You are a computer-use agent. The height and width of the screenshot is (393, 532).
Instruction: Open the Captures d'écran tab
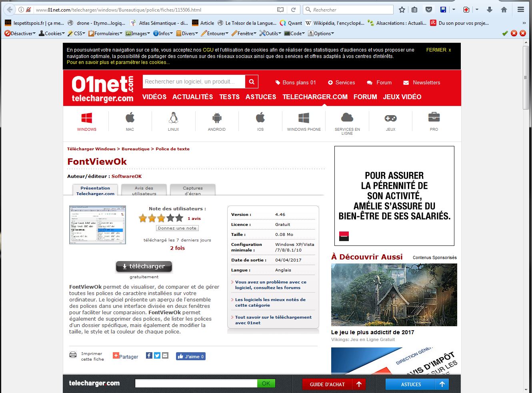(x=193, y=190)
